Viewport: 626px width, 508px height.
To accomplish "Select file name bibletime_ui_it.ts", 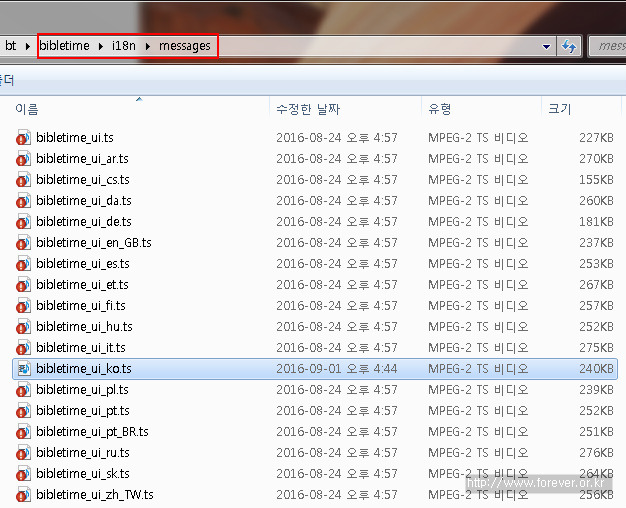I will (x=81, y=348).
